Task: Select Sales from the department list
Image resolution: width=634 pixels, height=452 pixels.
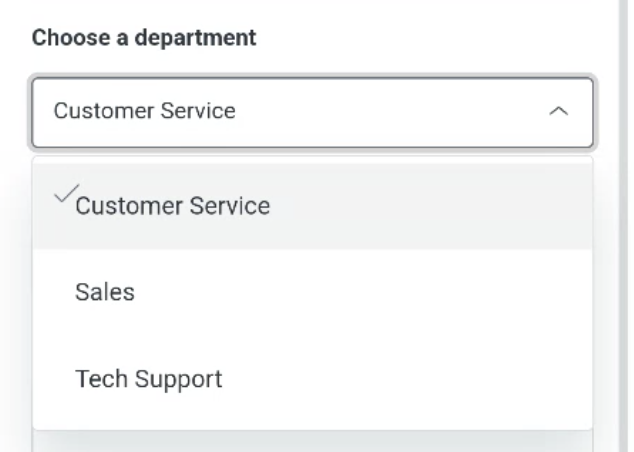Action: 312,292
